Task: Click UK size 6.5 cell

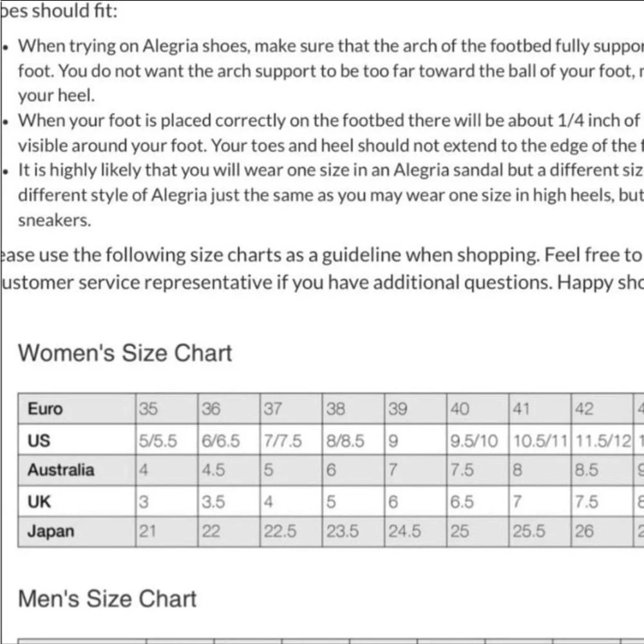Action: click(477, 501)
